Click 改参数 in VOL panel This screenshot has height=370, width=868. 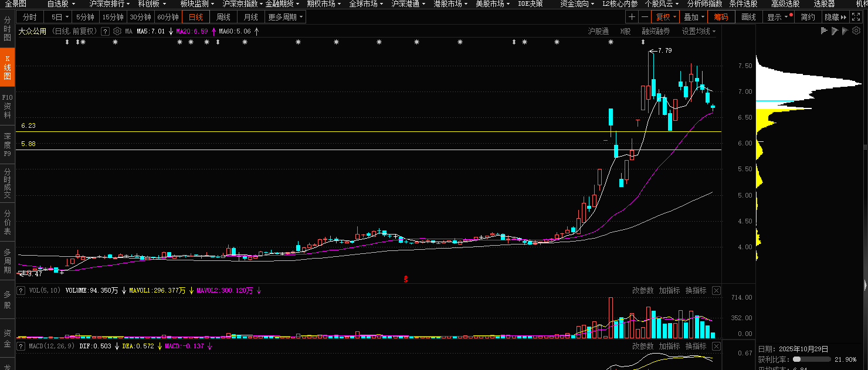[643, 290]
